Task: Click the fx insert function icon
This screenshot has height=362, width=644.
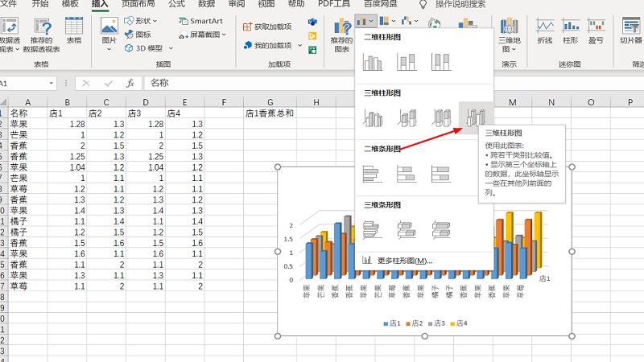Action: click(130, 83)
